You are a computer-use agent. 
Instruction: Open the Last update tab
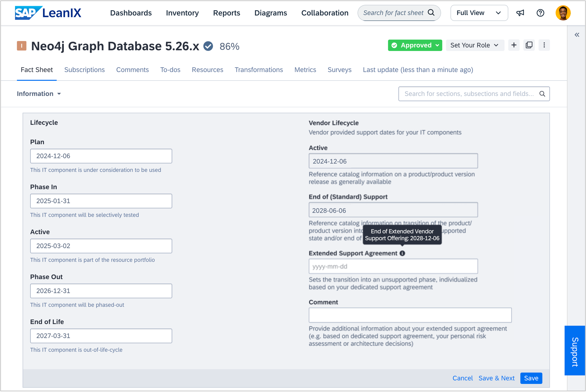418,70
